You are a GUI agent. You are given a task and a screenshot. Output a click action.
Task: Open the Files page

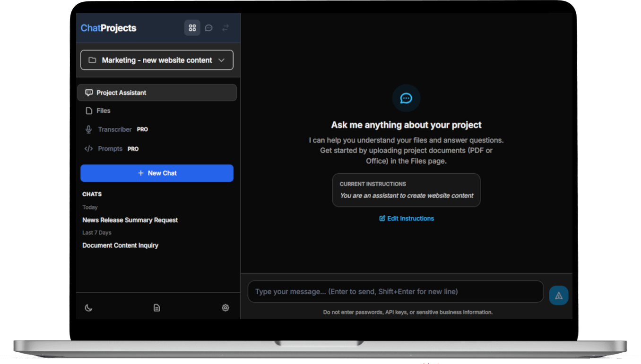(x=103, y=111)
